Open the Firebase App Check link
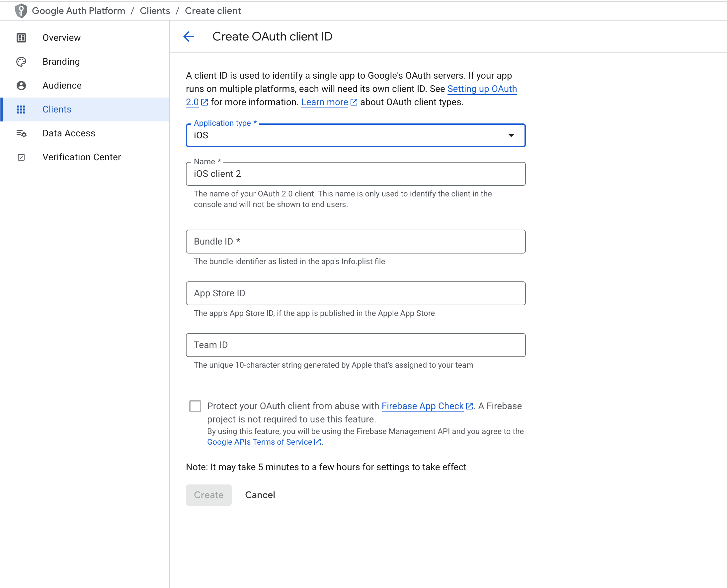 (422, 406)
